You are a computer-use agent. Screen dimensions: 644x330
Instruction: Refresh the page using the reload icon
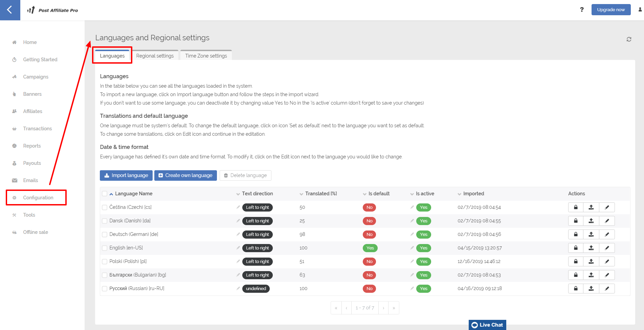629,39
